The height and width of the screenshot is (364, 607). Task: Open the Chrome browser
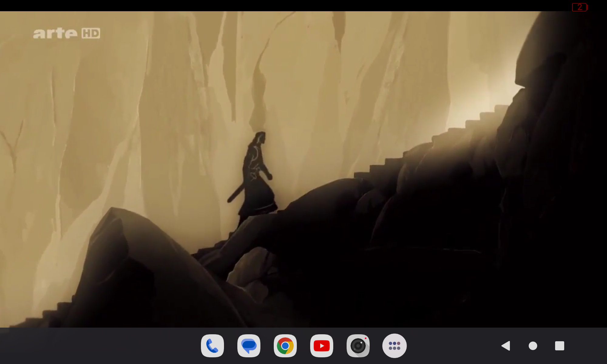[x=285, y=346]
